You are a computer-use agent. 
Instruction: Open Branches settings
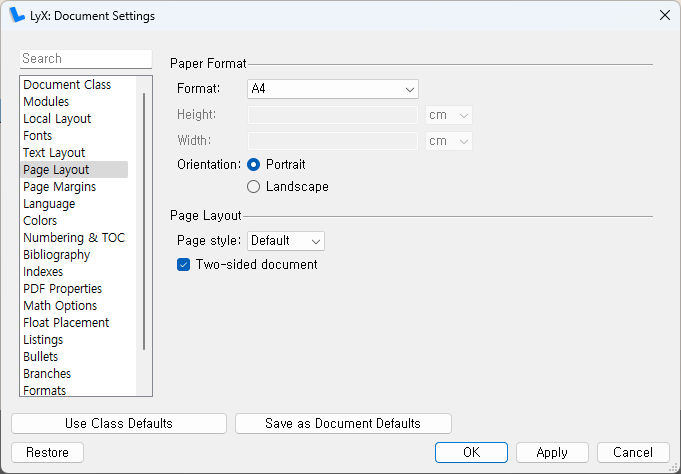[47, 374]
